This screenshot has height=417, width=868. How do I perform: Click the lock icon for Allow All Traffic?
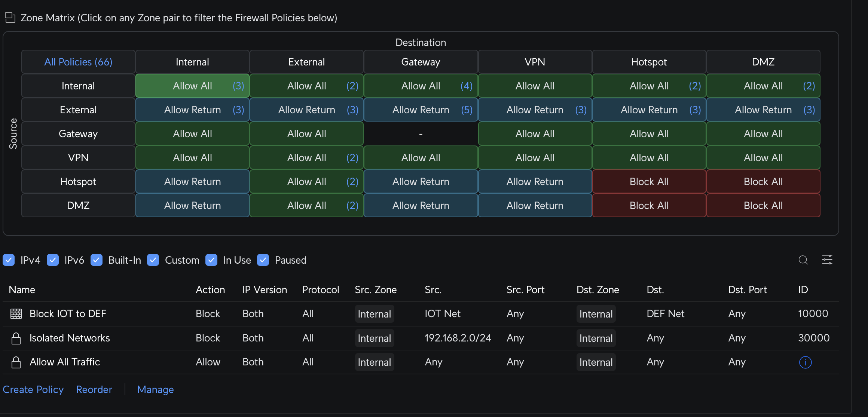pyautogui.click(x=16, y=362)
